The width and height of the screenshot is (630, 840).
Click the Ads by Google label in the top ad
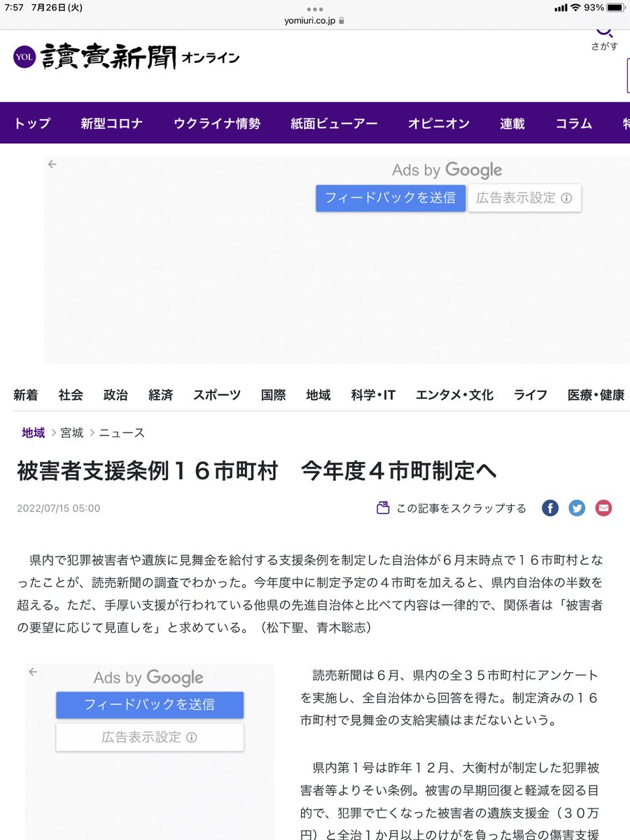447,170
